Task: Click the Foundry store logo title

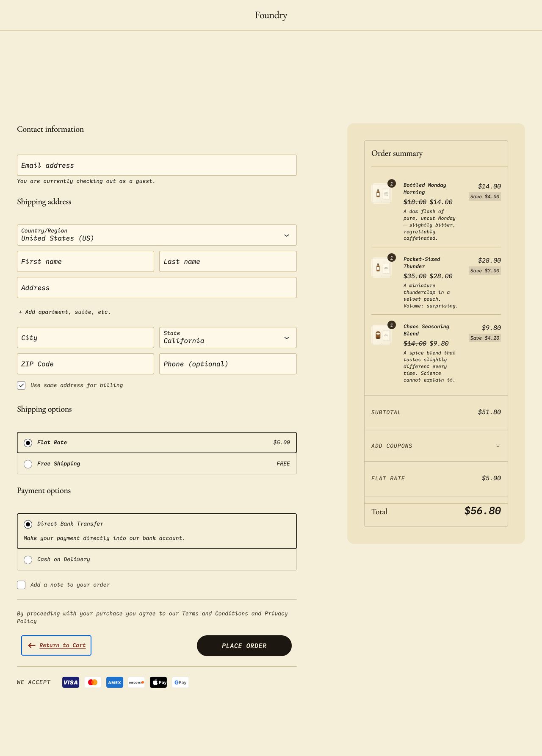Action: (271, 15)
